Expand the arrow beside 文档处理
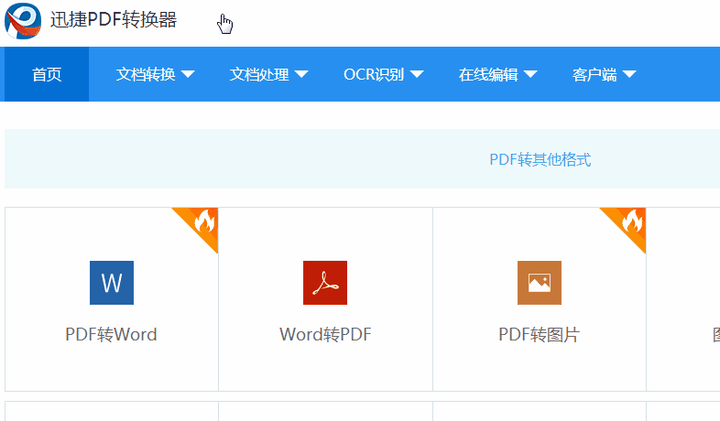 coord(301,74)
